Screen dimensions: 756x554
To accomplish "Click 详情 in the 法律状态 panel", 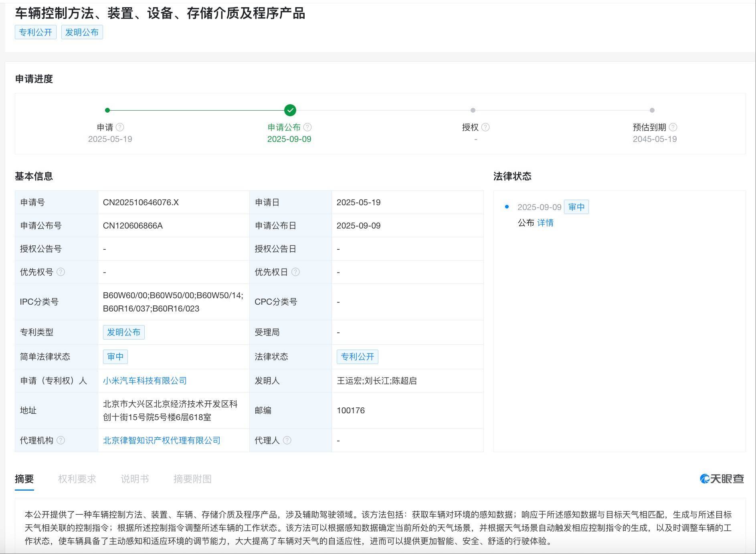I will point(545,222).
